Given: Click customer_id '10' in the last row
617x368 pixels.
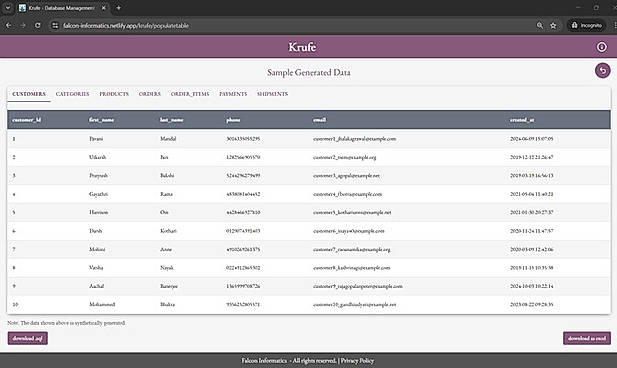Looking at the screenshot, I should [x=15, y=305].
